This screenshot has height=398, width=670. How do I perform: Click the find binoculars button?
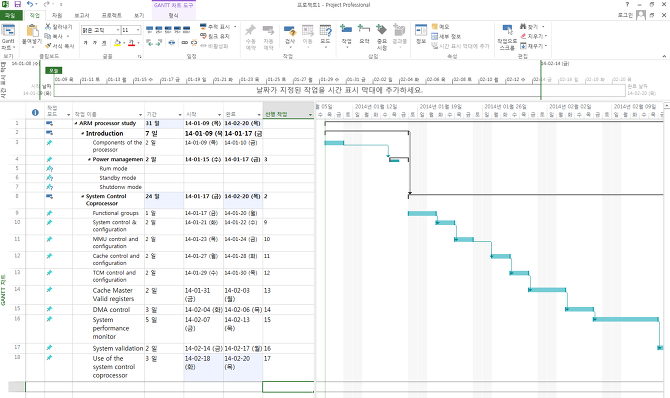point(530,27)
